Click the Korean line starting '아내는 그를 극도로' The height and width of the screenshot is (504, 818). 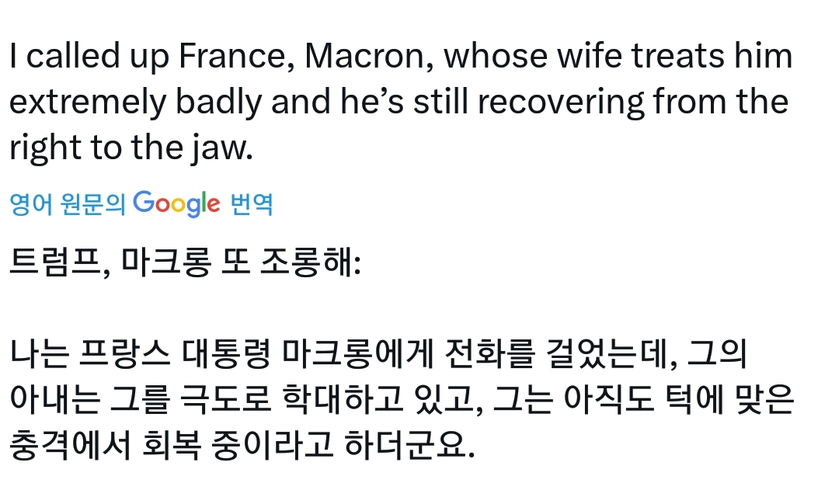[x=401, y=401]
